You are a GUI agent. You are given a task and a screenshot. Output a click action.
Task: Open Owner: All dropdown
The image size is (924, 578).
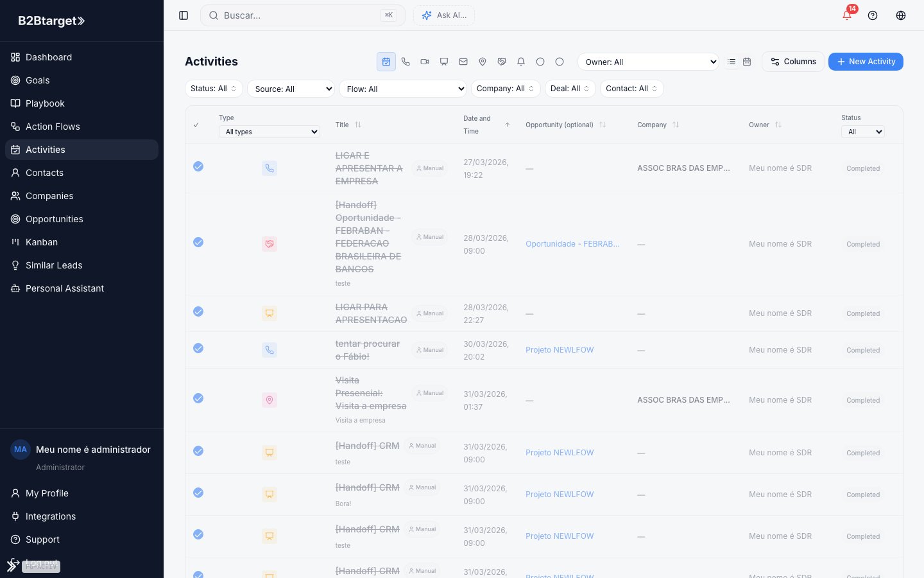(x=648, y=62)
